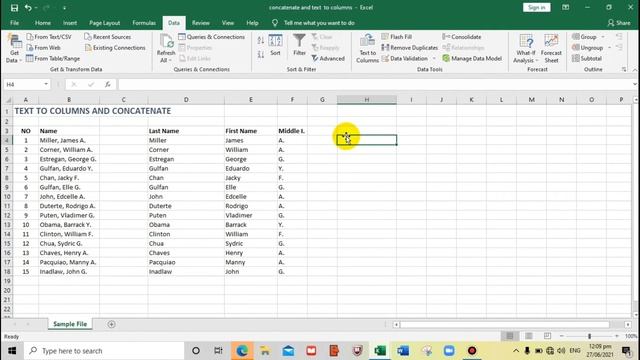Open Recent Sources
The image size is (640, 360).
(108, 37)
